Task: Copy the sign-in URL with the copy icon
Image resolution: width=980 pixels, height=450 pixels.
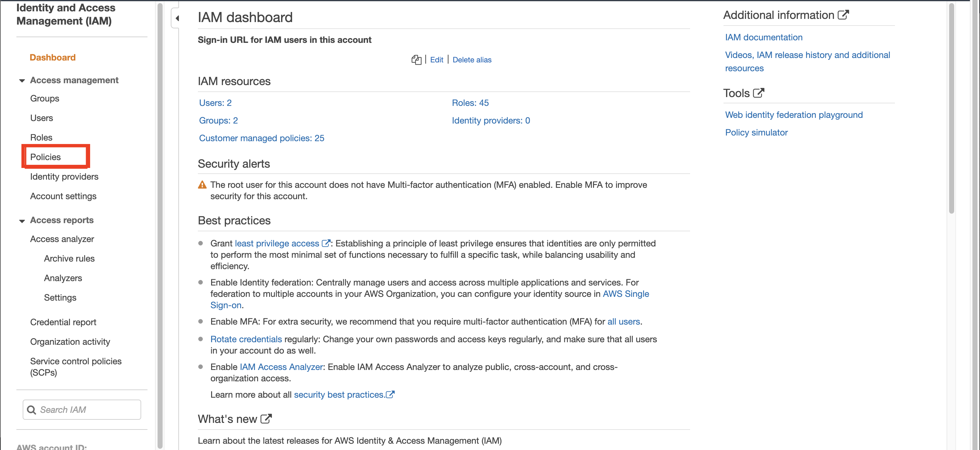Action: click(416, 60)
